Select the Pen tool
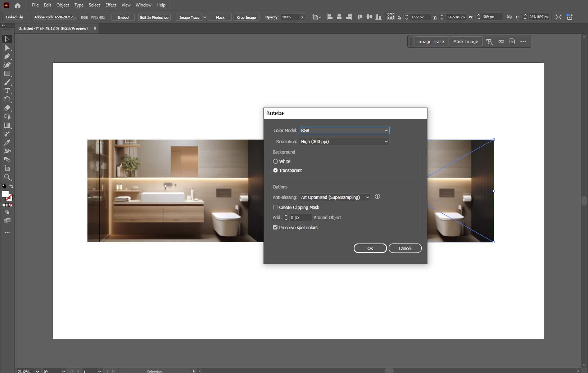The image size is (588, 373). (7, 56)
